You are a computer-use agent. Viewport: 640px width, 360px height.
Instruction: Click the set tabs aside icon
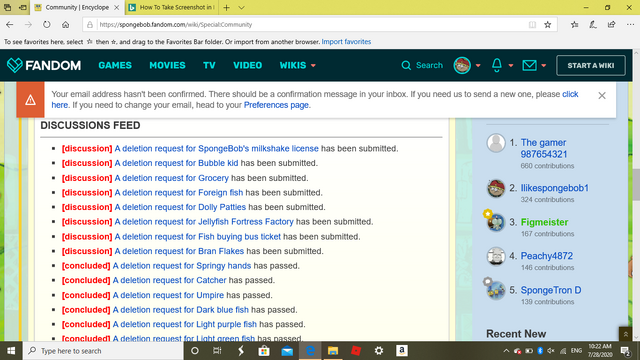coord(23,7)
